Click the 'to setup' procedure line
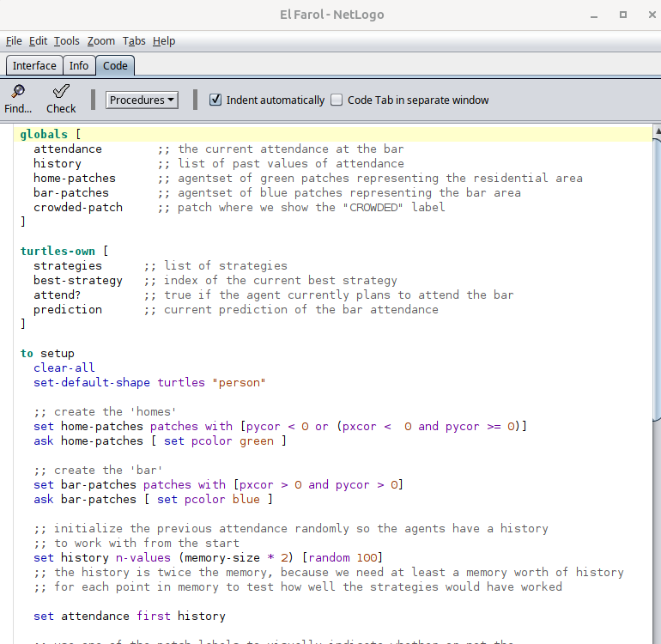The width and height of the screenshot is (661, 644). tap(47, 353)
